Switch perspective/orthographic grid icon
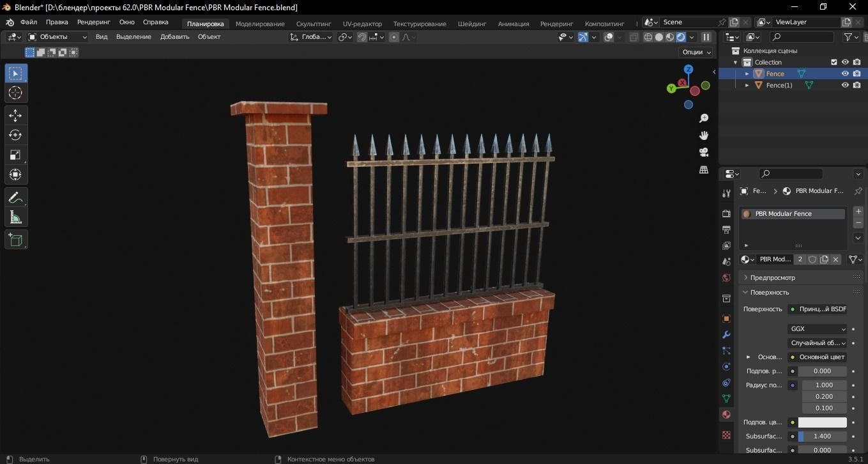868x464 pixels. pyautogui.click(x=704, y=169)
